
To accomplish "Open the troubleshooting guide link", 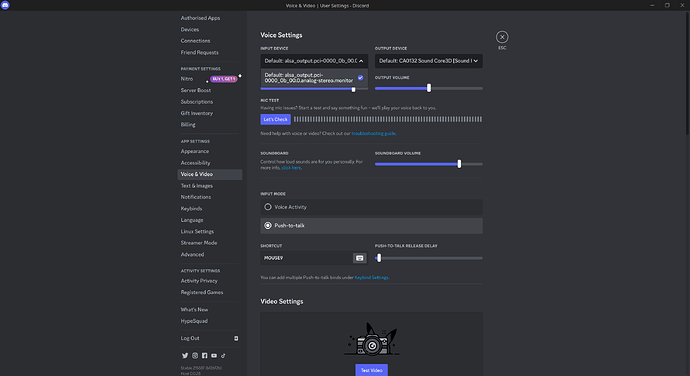I will (374, 133).
